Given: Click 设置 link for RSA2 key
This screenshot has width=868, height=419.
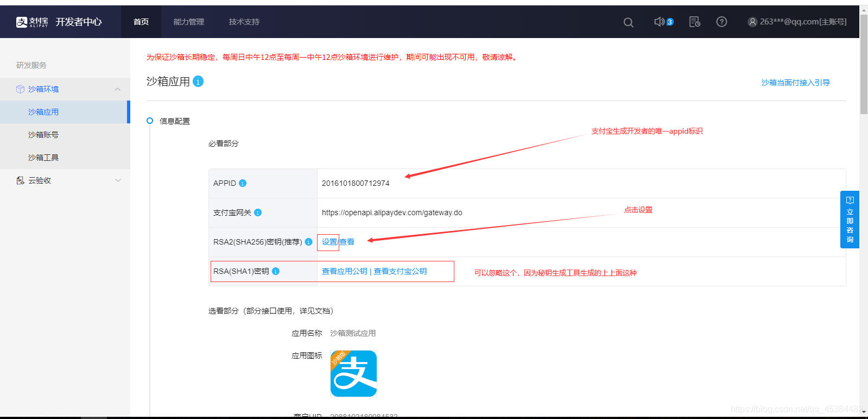Looking at the screenshot, I should [329, 242].
